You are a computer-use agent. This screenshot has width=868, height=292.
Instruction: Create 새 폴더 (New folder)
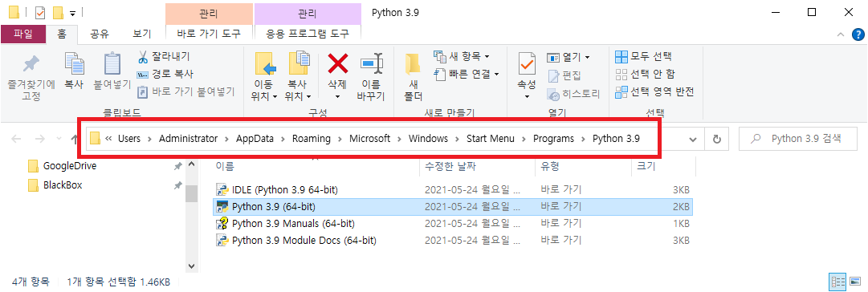tap(413, 78)
